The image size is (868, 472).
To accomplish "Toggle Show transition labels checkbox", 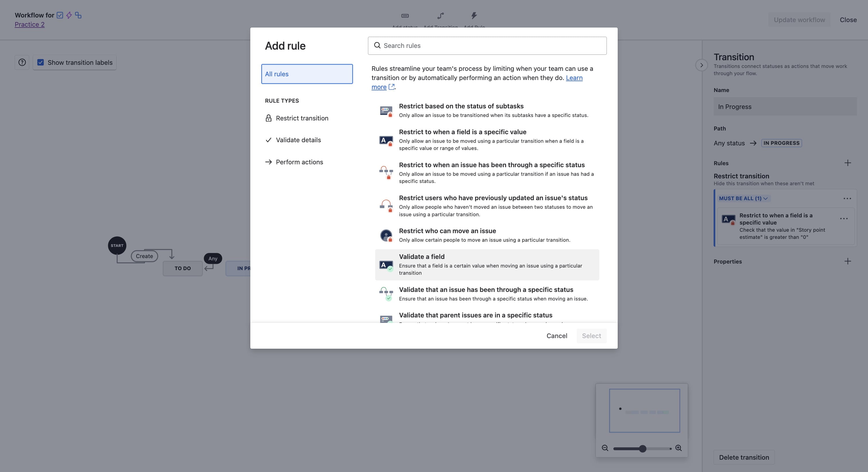I will point(40,62).
